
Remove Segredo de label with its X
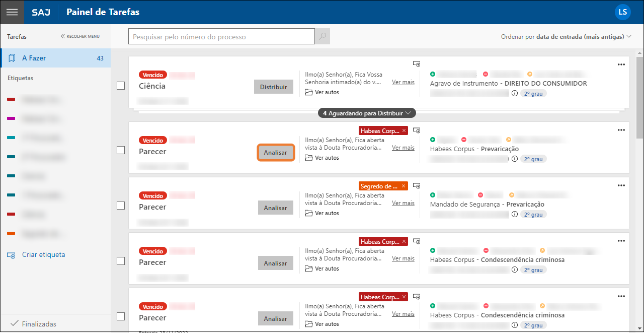click(404, 186)
